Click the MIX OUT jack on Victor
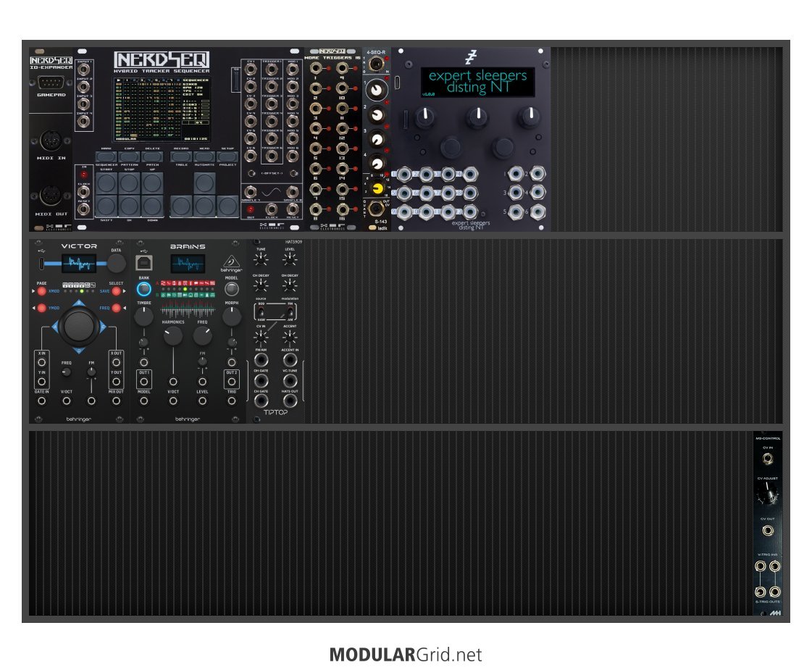 tap(117, 401)
